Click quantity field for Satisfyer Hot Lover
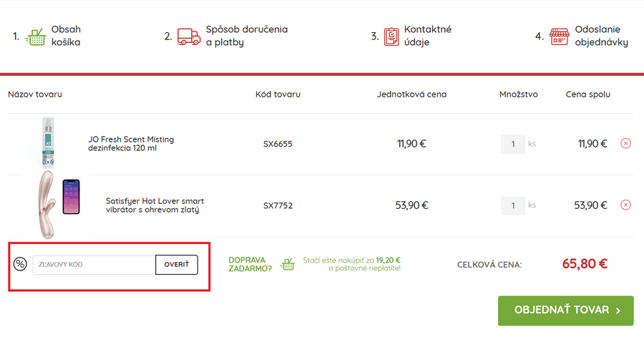Screen dimensions: 644x340 (512, 205)
